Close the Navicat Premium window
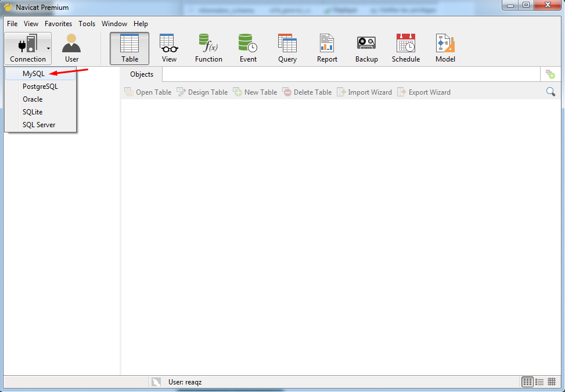565x392 pixels. pyautogui.click(x=548, y=5)
